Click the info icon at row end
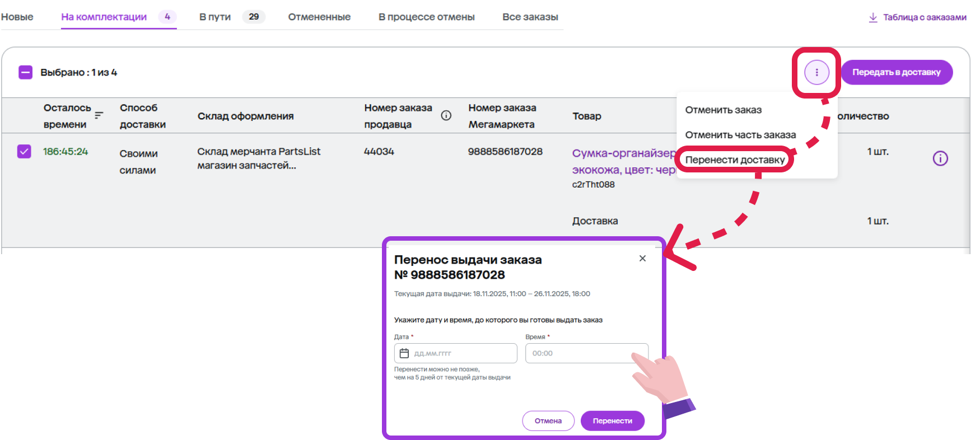The image size is (980, 440). click(x=940, y=158)
